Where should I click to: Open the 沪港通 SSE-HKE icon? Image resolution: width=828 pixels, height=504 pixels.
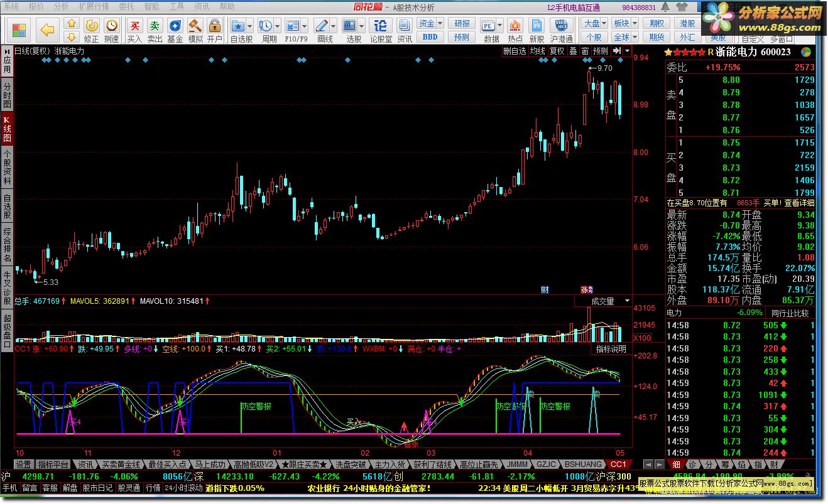pyautogui.click(x=560, y=29)
